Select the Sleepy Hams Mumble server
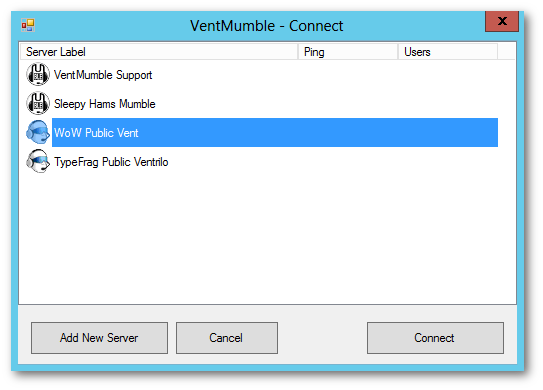 [x=105, y=104]
